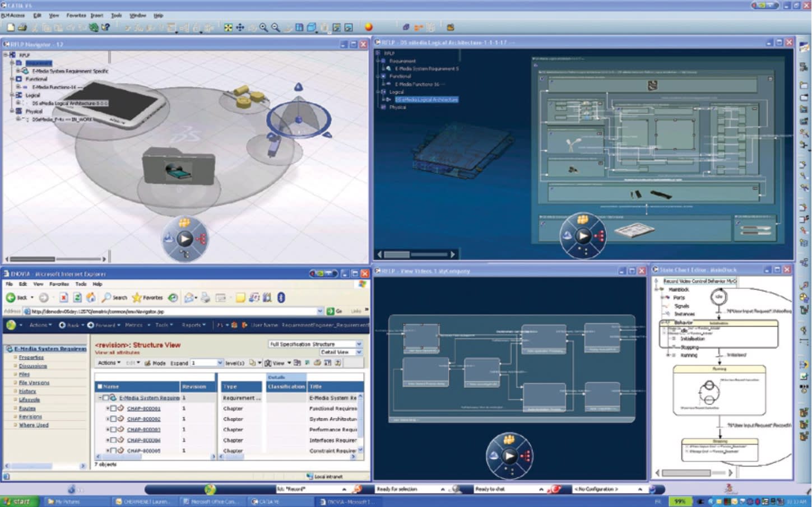Check the CHAP-000005 row checkbox

coord(113,450)
